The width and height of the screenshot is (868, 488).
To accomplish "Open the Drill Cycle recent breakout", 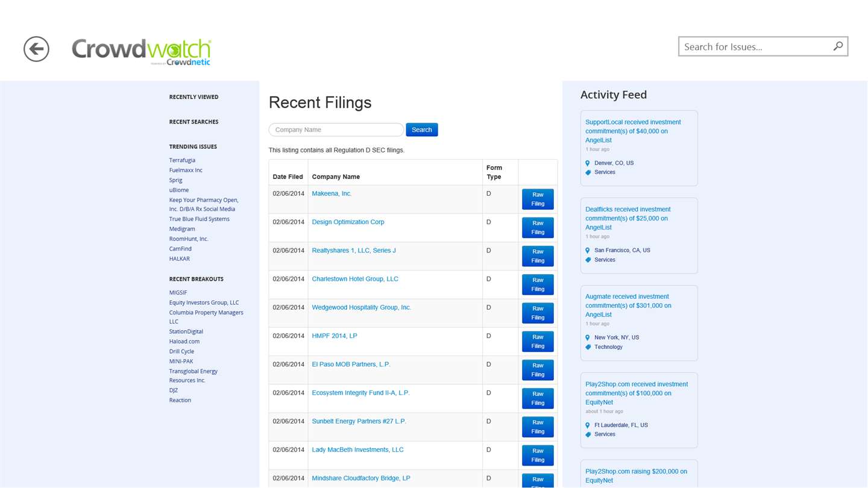I will click(x=181, y=351).
